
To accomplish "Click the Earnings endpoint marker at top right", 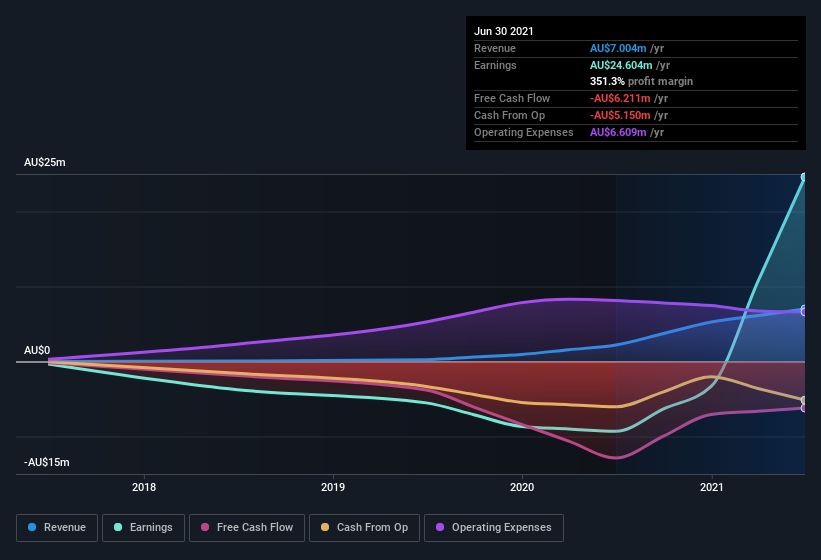I will click(804, 177).
